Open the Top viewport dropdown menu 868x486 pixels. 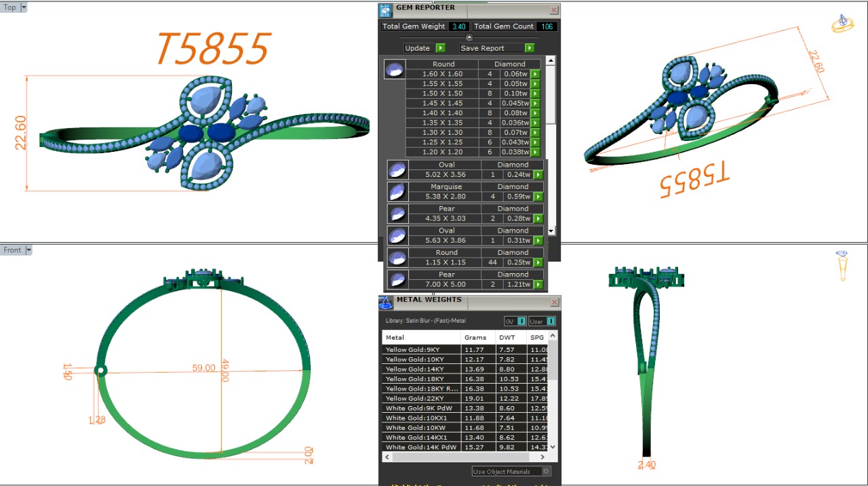click(24, 7)
